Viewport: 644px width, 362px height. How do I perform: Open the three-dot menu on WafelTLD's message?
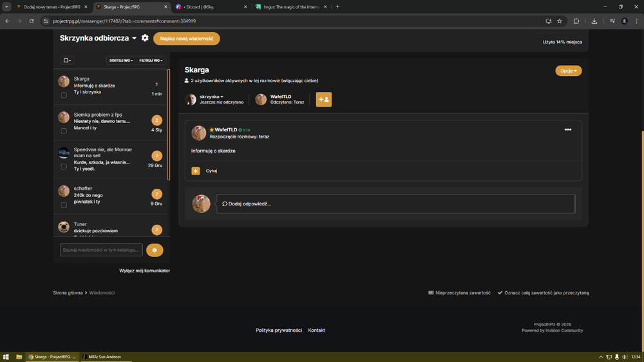[567, 129]
